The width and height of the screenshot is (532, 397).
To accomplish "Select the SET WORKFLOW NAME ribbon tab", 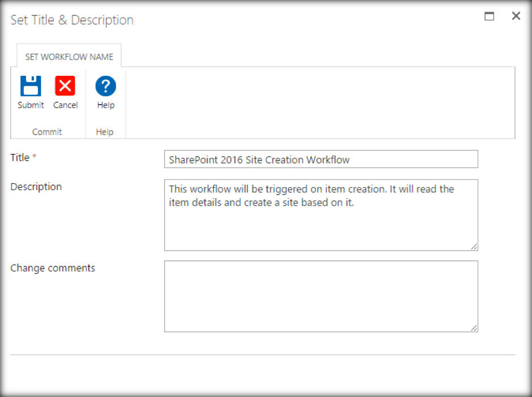I will tap(69, 57).
